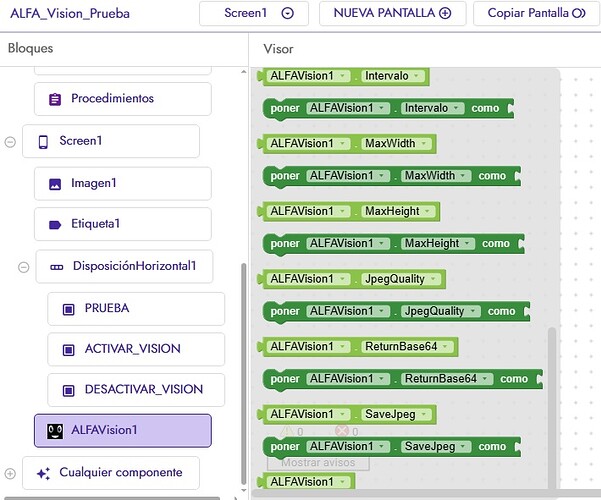Click the Procedimientos clipboard icon

point(55,99)
